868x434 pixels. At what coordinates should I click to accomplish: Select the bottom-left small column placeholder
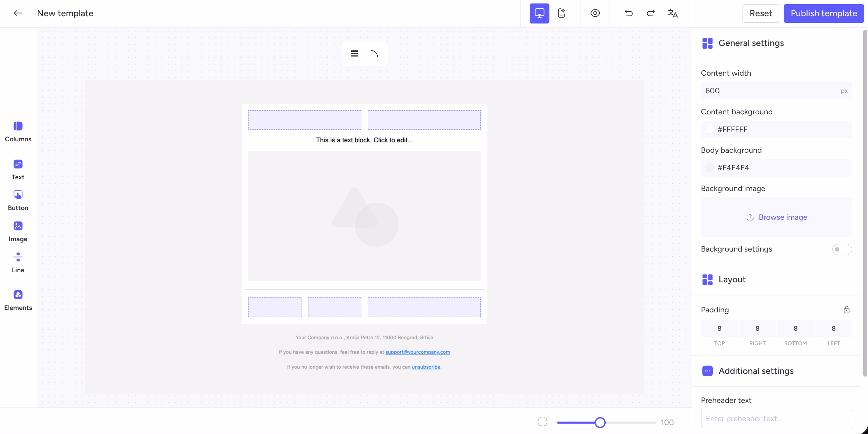point(275,307)
